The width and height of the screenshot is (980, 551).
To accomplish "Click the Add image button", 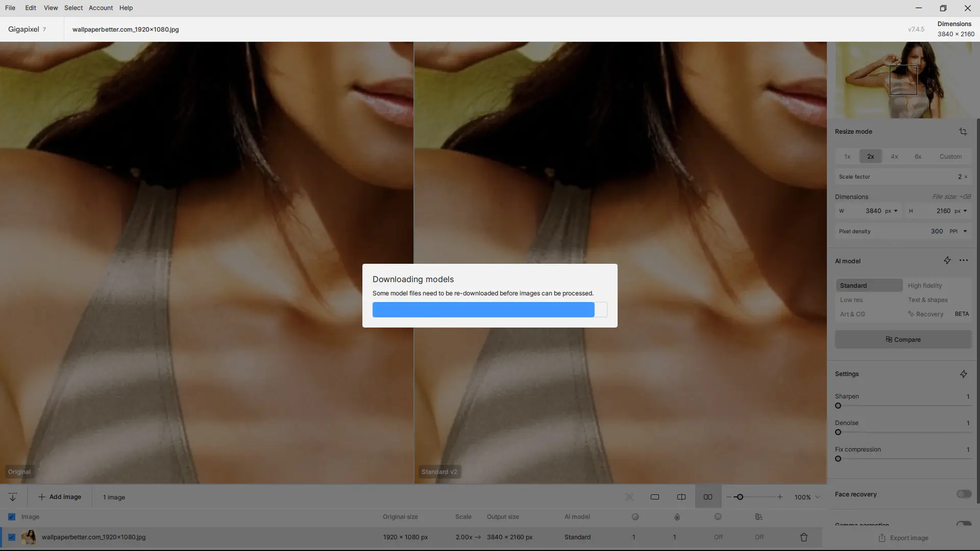I will click(x=60, y=497).
